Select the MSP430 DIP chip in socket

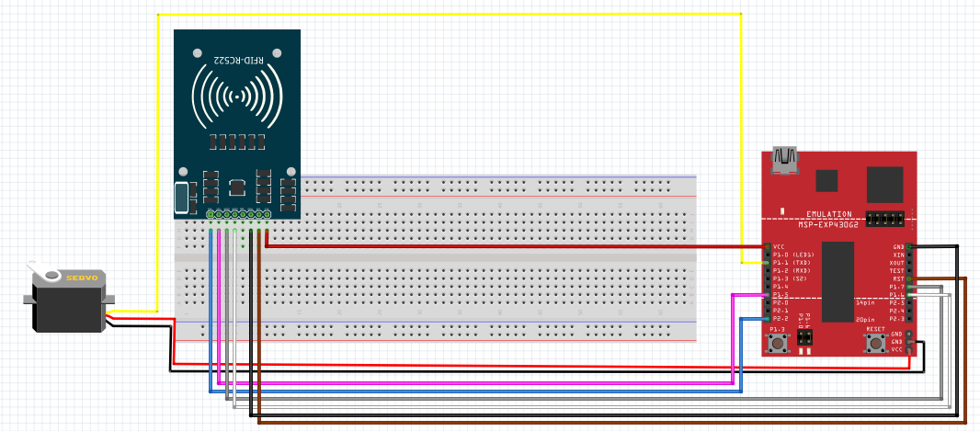[x=838, y=282]
